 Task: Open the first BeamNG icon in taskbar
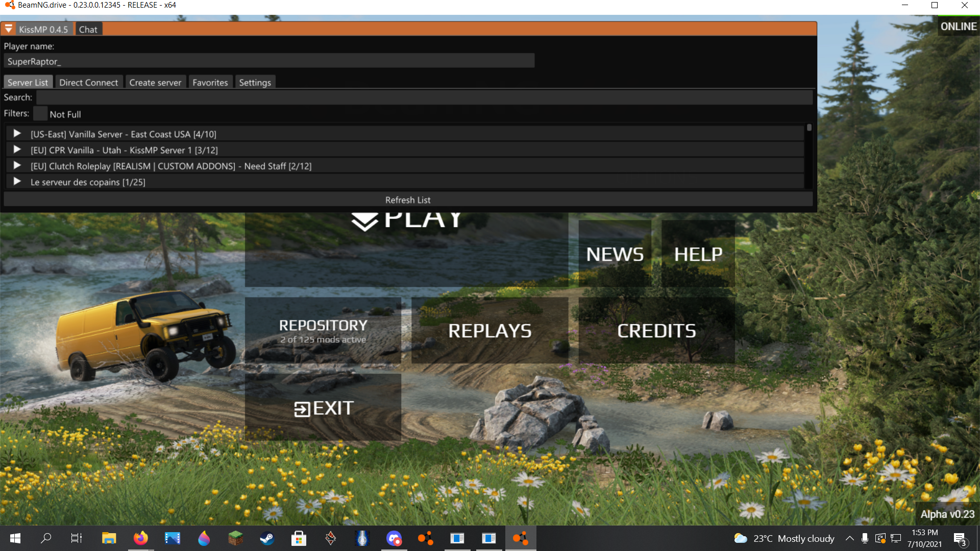[425, 538]
